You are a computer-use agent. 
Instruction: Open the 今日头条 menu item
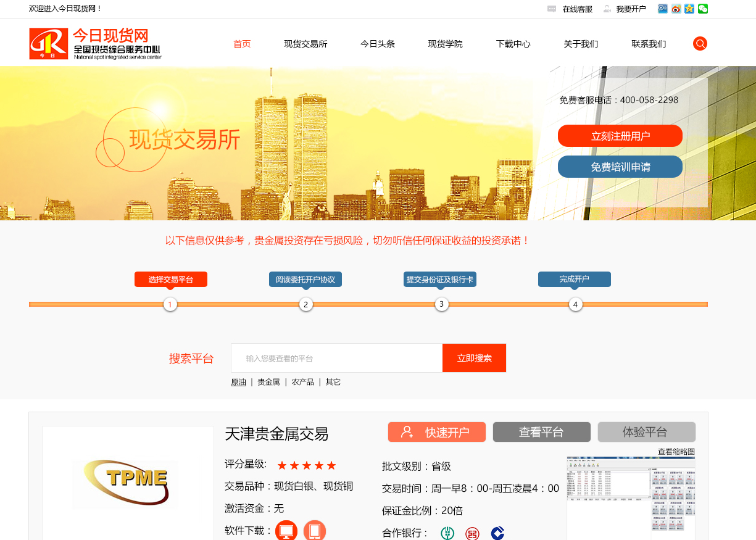tap(377, 43)
